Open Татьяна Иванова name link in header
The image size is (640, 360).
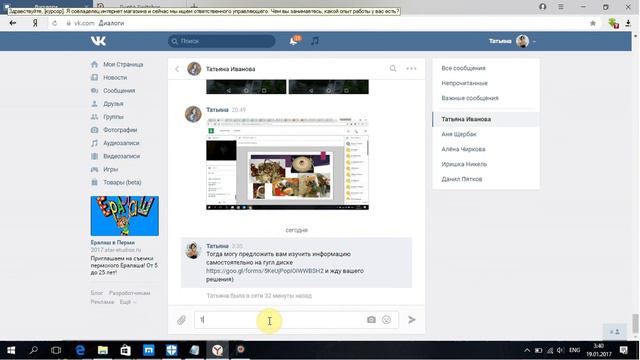point(231,69)
